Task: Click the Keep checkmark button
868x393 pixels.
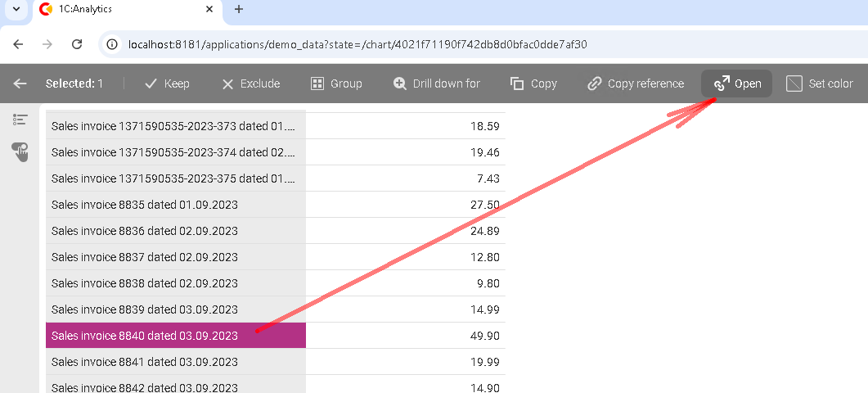Action: (x=167, y=84)
